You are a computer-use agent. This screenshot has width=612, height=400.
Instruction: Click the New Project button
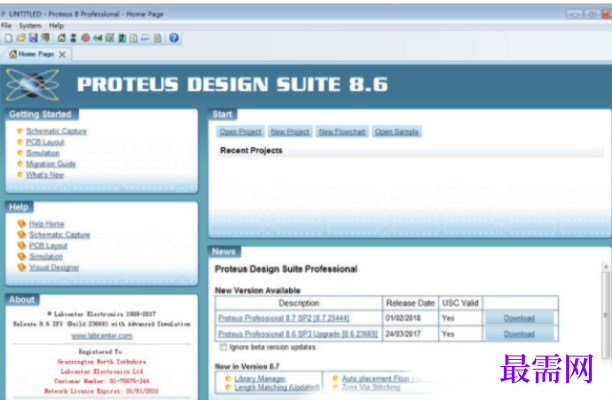(290, 132)
